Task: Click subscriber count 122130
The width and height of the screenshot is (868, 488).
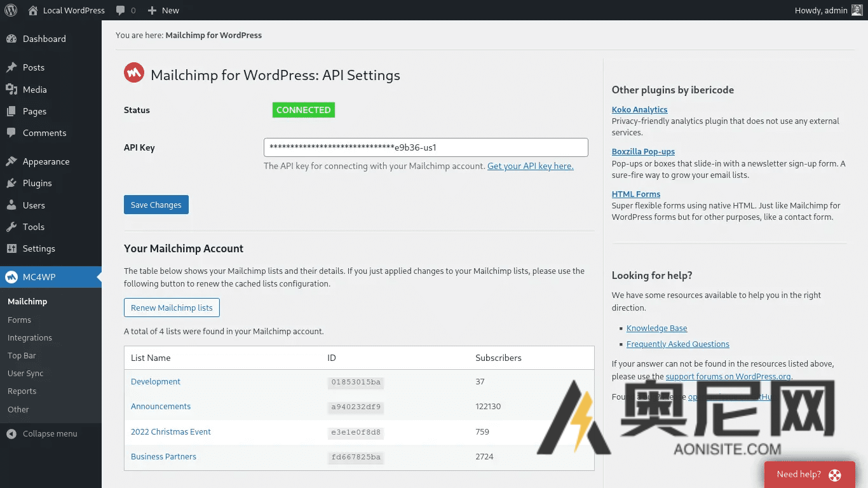Action: [488, 406]
